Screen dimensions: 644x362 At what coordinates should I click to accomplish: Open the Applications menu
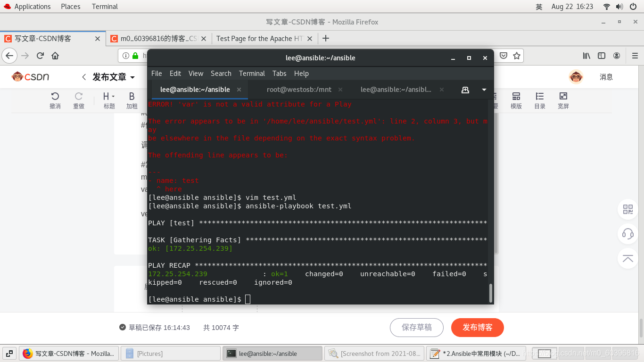coord(27,7)
